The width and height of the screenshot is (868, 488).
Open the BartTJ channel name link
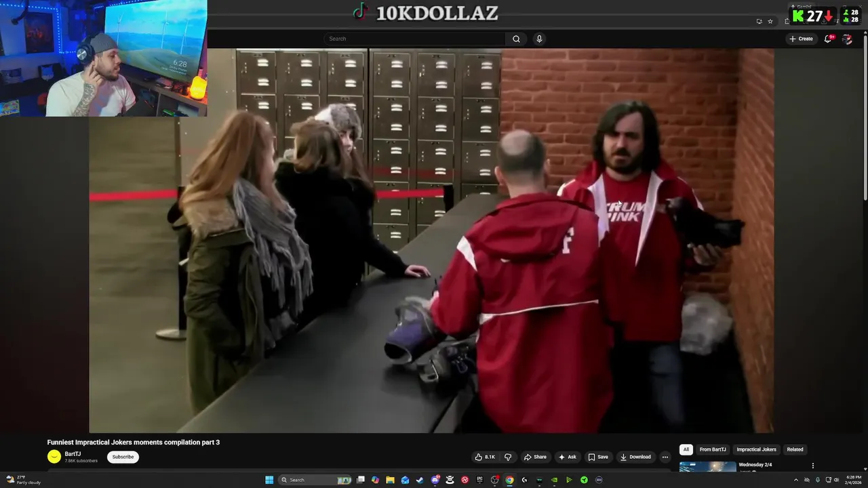click(x=73, y=453)
